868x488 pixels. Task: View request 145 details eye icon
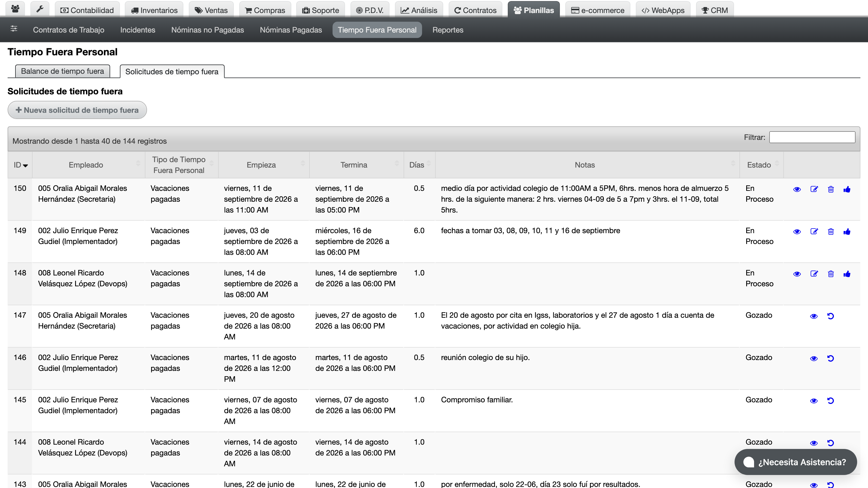click(814, 401)
